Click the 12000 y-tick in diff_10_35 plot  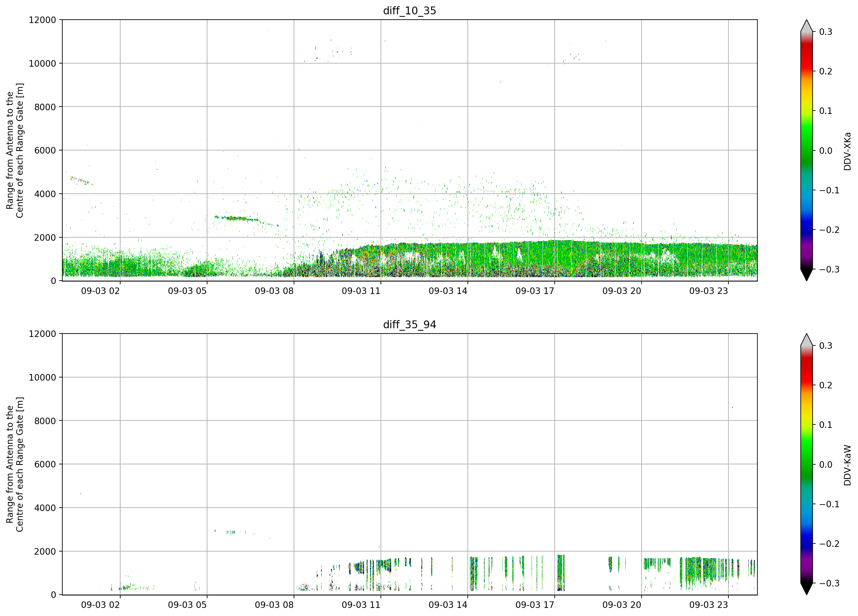42,20
